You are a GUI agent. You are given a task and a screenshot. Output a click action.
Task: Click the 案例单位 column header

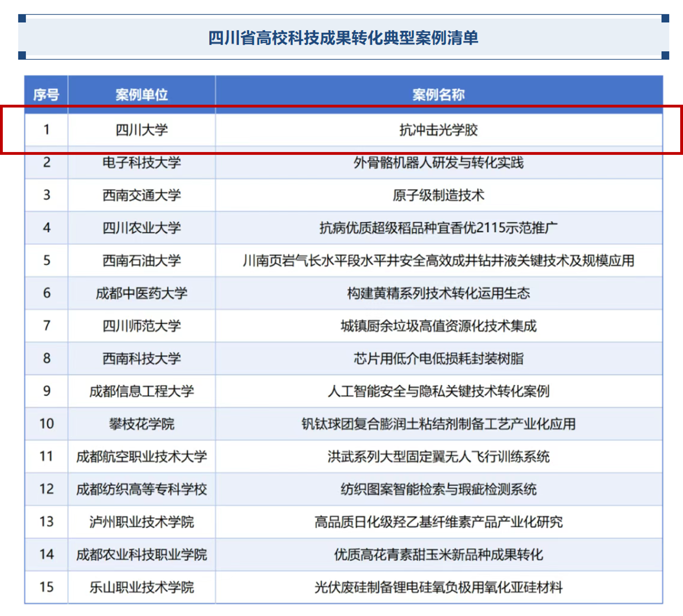[141, 94]
